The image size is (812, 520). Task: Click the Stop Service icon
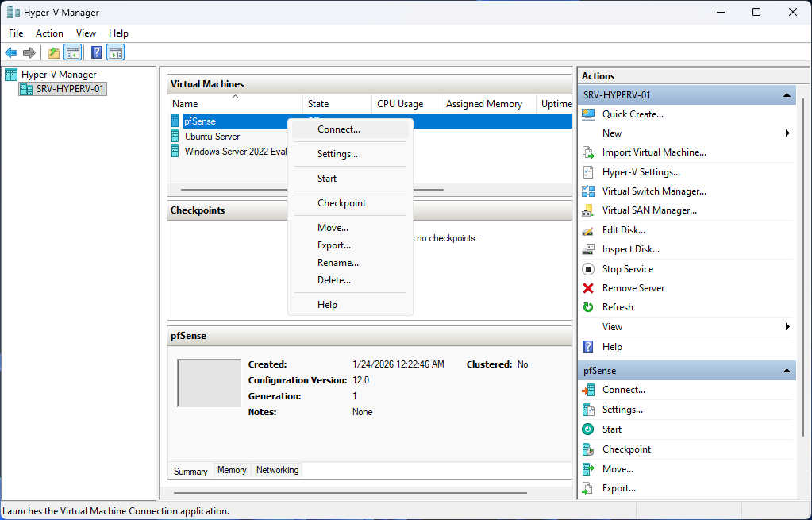pos(588,269)
